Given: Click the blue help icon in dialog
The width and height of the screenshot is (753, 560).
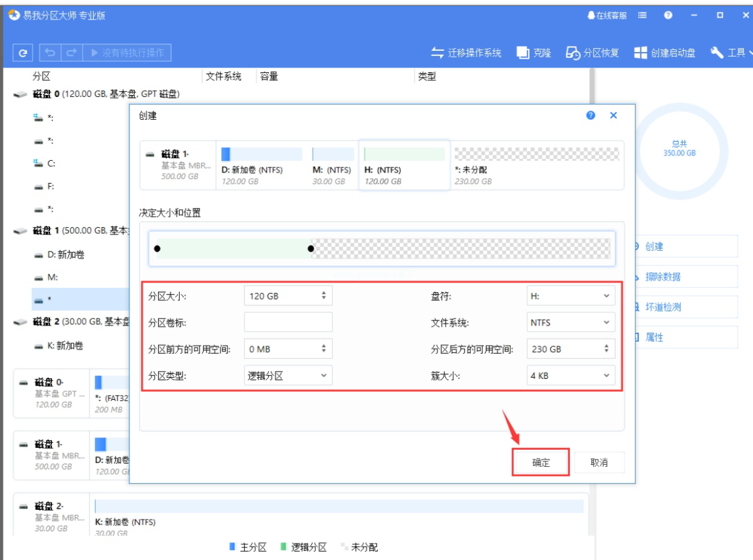Looking at the screenshot, I should point(591,115).
